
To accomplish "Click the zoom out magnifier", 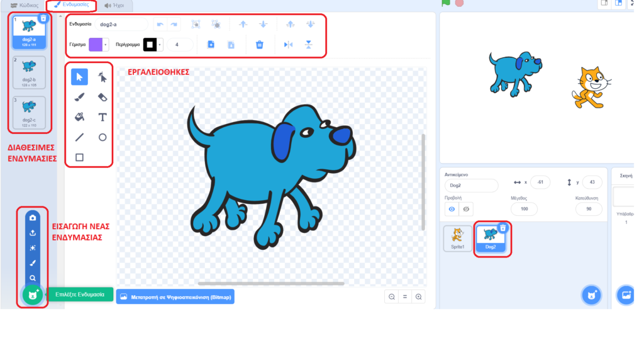I will tap(392, 297).
